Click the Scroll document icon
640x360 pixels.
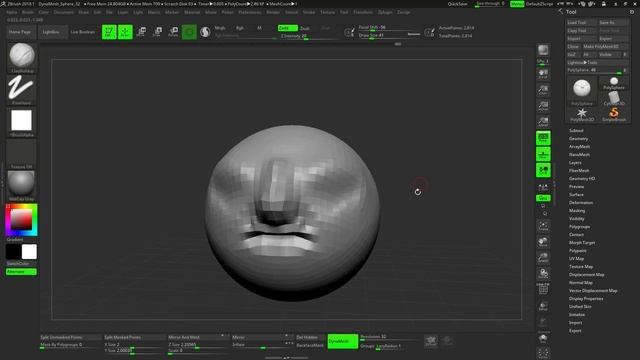(x=543, y=74)
